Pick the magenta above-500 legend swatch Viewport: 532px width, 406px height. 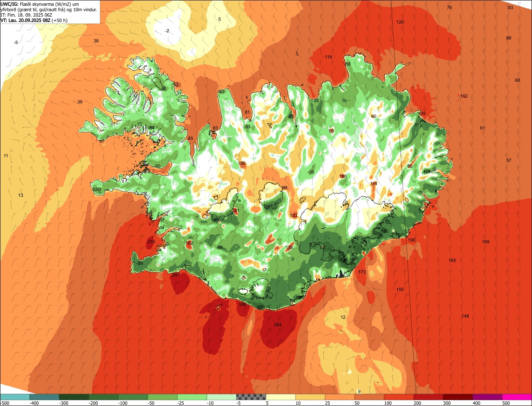[x=517, y=397]
